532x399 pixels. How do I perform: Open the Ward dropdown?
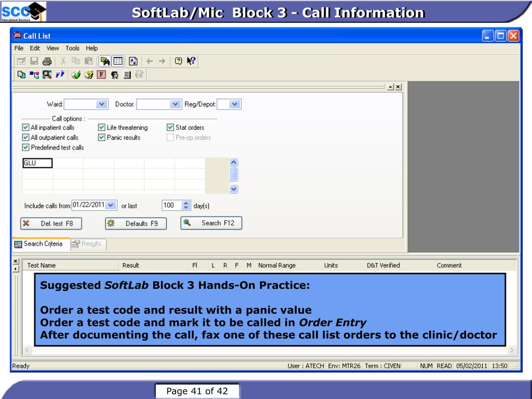(101, 104)
